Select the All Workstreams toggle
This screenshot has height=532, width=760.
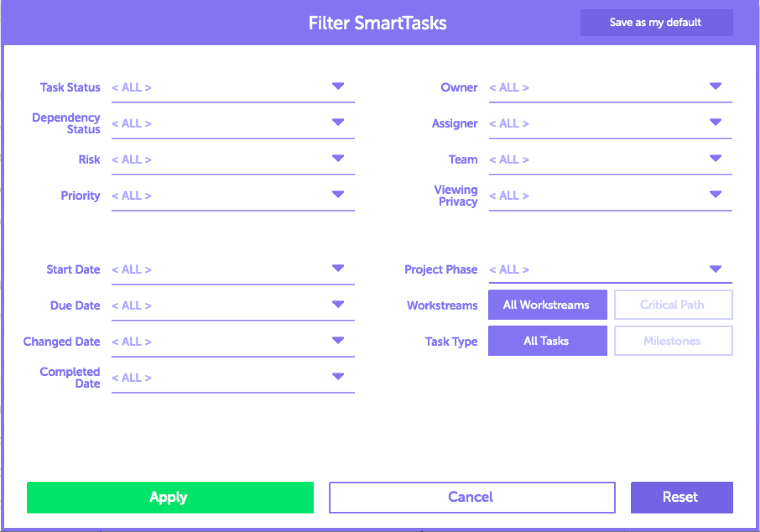click(x=547, y=305)
